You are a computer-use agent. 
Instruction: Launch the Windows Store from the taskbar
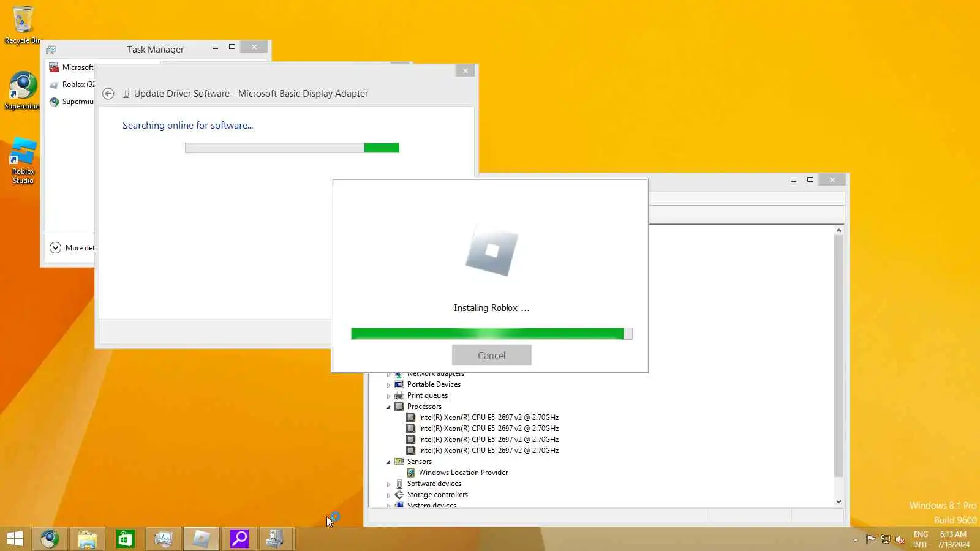point(126,539)
